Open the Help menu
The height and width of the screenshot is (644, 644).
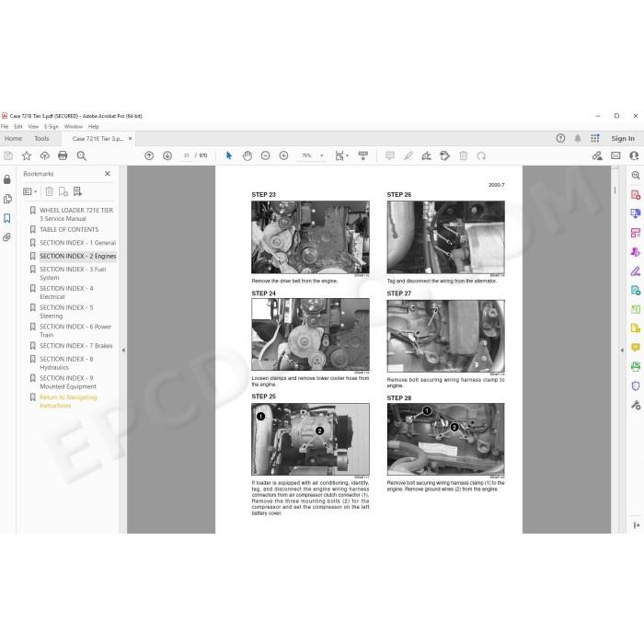94,127
